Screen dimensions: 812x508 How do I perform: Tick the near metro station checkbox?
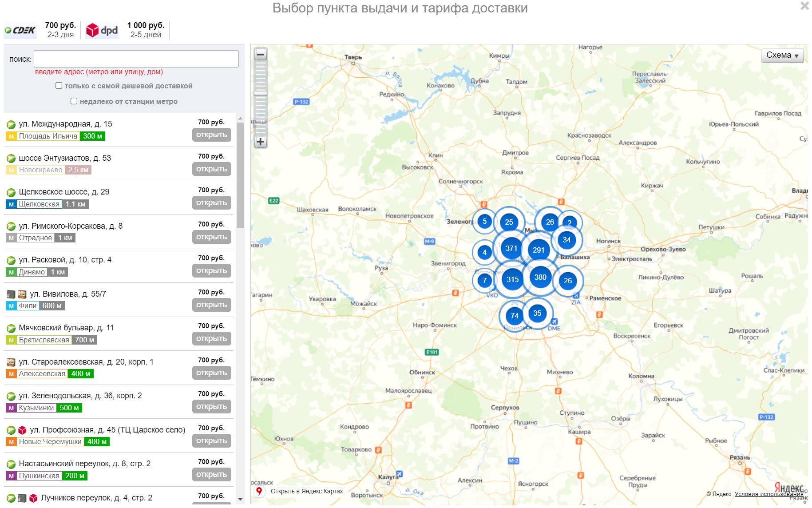[x=74, y=101]
